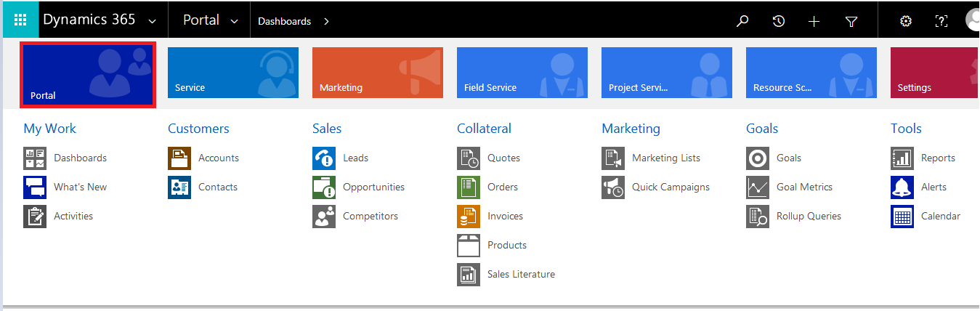Go to Marketing Lists
The width and height of the screenshot is (980, 311).
click(x=665, y=158)
